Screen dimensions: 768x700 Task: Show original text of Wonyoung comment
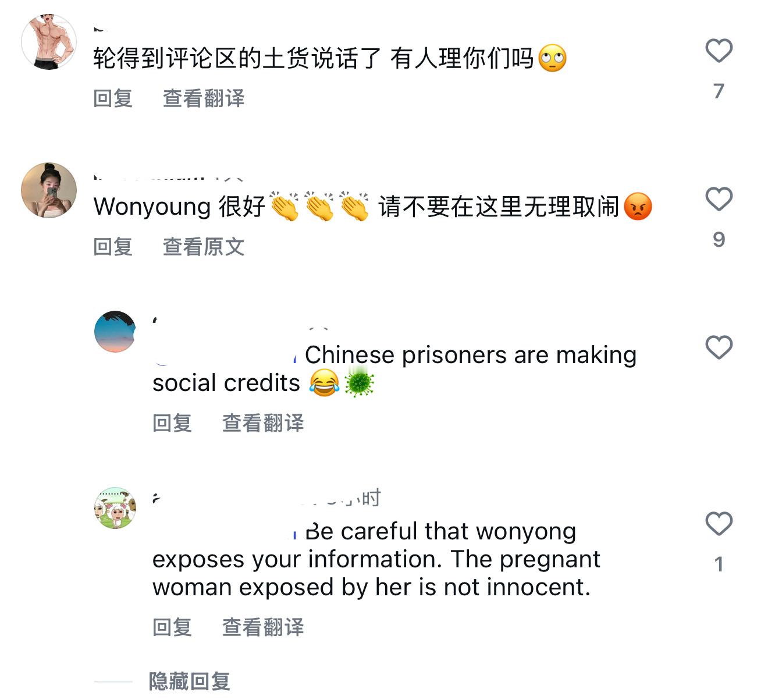(204, 247)
